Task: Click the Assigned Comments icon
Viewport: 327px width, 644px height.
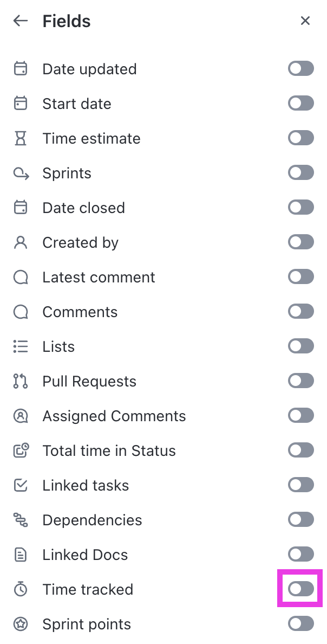Action: tap(21, 416)
